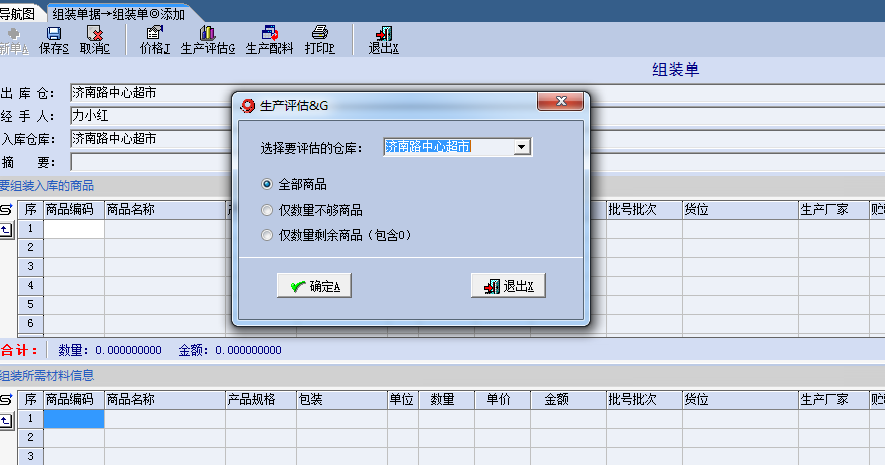This screenshot has width=885, height=465.
Task: Open the 选择要评估的仓库 warehouse dropdown
Action: click(521, 147)
